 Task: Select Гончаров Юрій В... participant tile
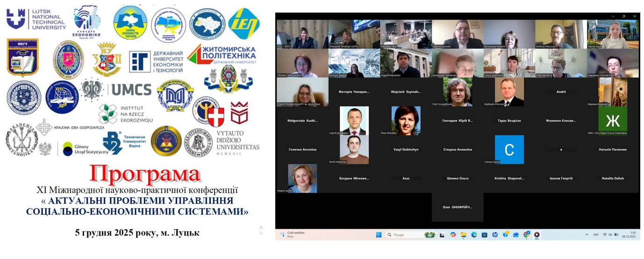pyautogui.click(x=457, y=121)
